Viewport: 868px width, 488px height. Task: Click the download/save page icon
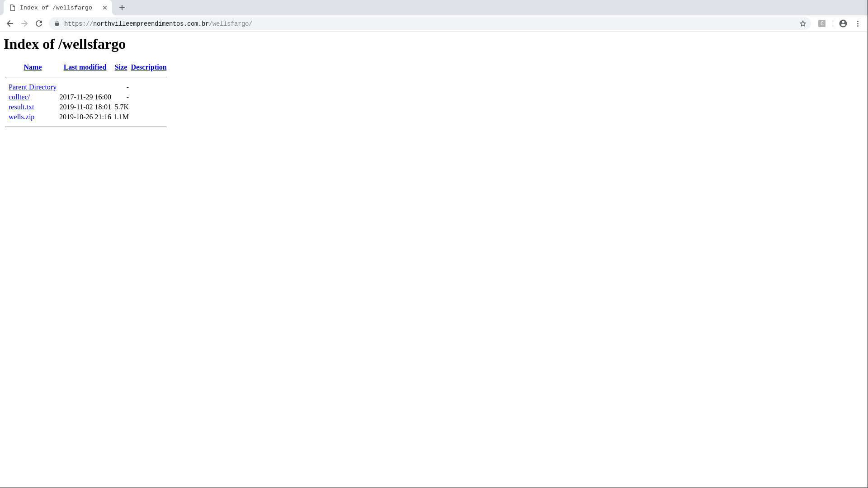click(x=821, y=23)
